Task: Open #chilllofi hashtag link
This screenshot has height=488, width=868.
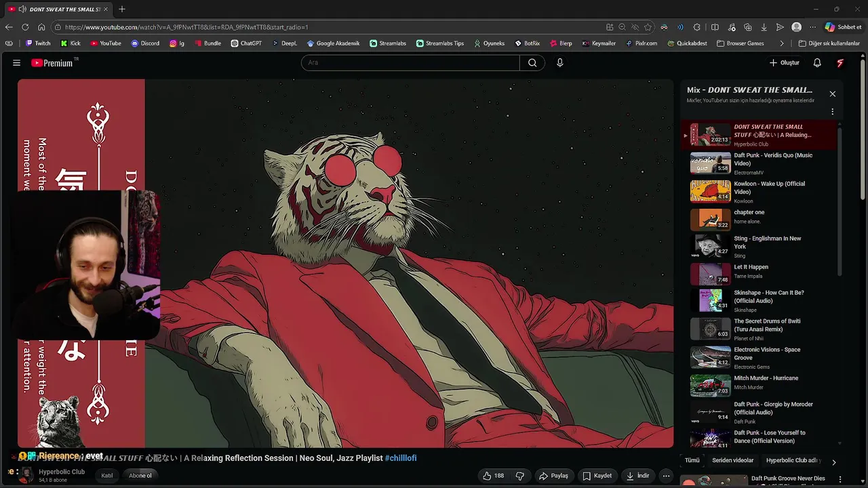Action: [401, 458]
